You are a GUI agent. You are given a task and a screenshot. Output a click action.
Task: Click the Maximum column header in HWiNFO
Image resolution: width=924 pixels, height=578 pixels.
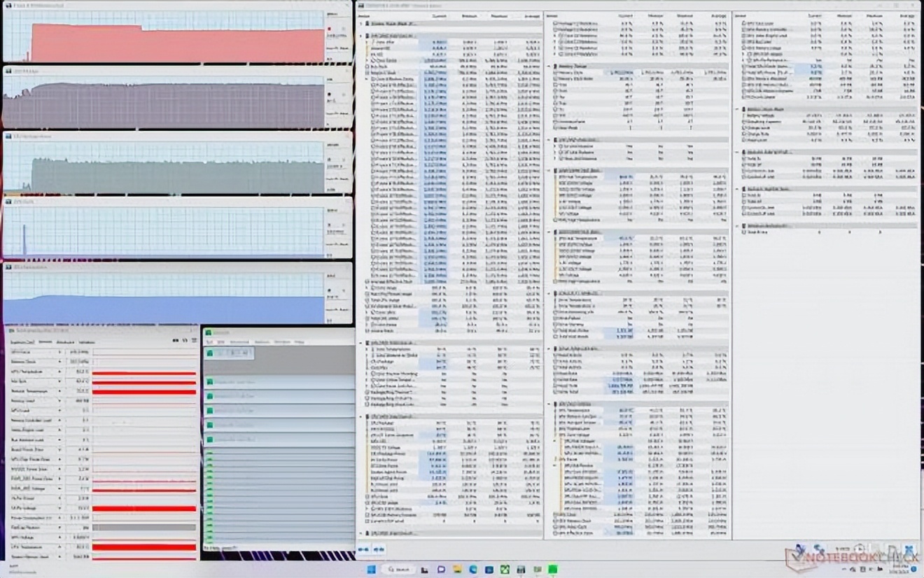499,15
